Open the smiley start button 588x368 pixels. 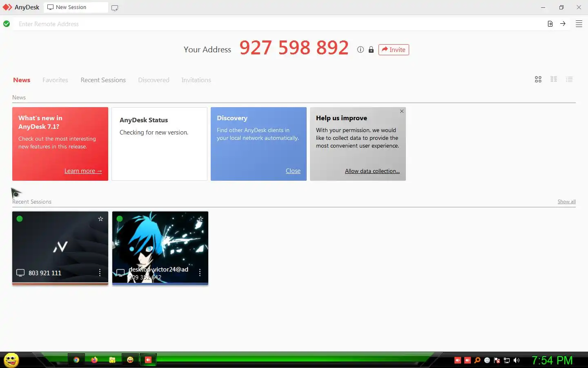(x=11, y=360)
